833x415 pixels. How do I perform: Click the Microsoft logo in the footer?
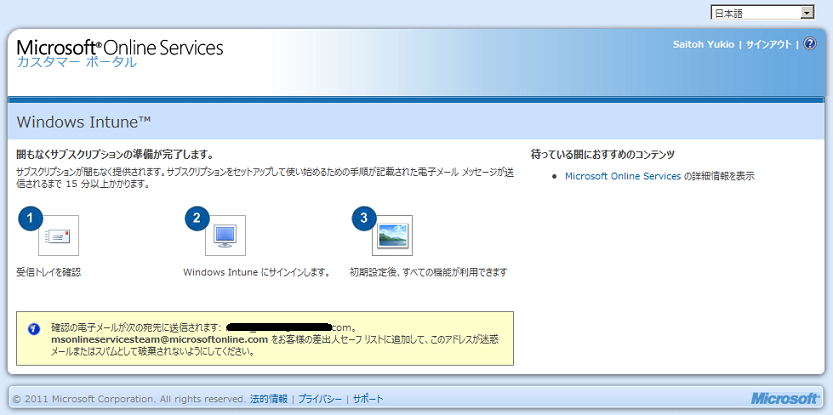tap(786, 398)
